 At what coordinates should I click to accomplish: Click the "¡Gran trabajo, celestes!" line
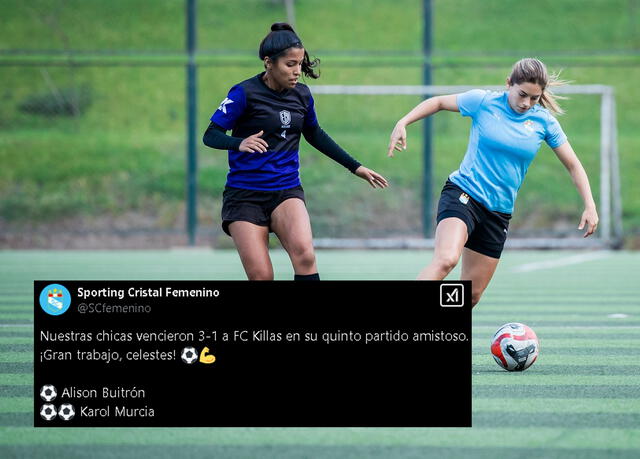point(108,355)
